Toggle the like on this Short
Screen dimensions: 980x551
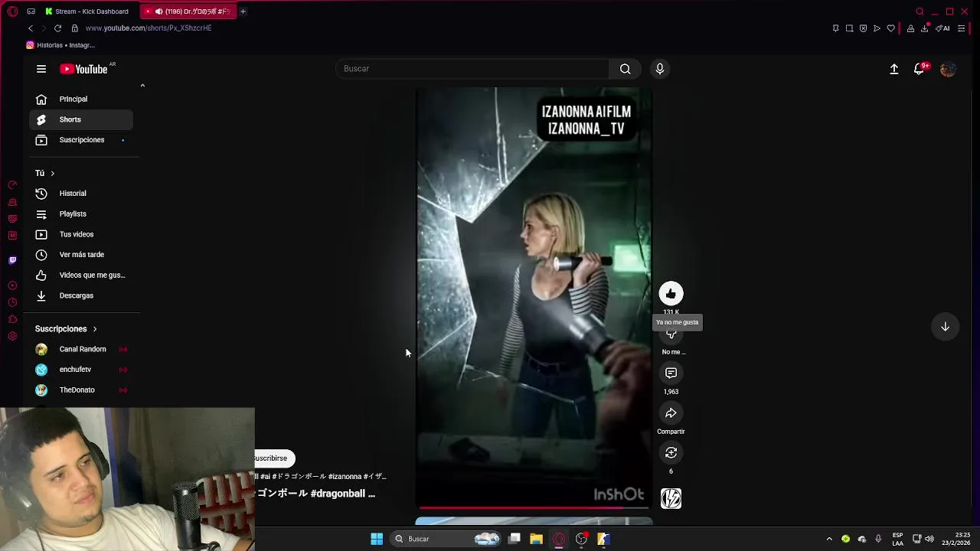tap(671, 294)
